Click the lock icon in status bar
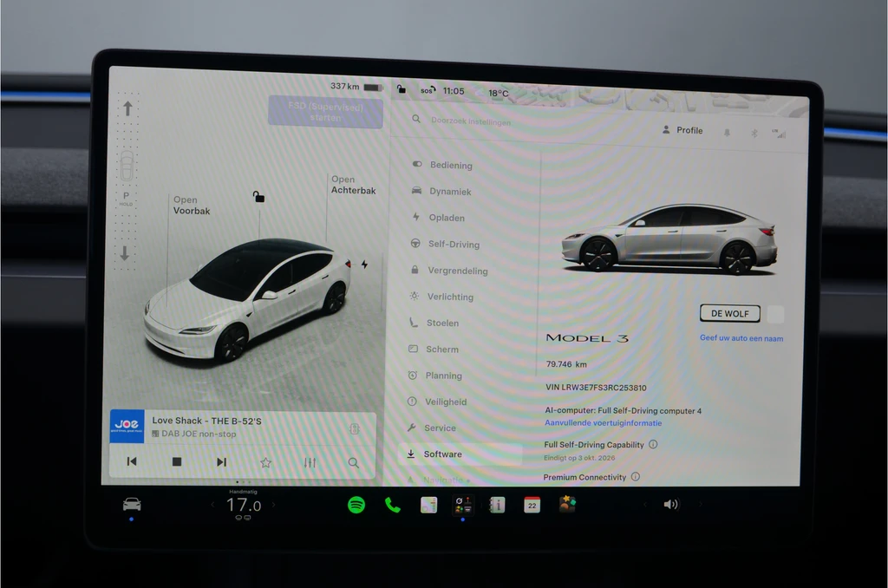The width and height of the screenshot is (888, 588). click(401, 89)
